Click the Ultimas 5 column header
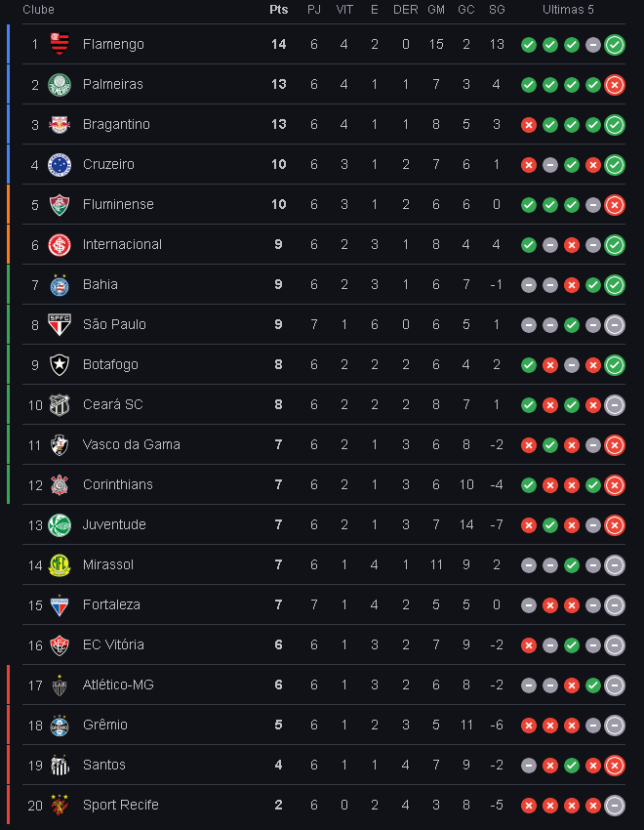This screenshot has height=830, width=644. (568, 10)
